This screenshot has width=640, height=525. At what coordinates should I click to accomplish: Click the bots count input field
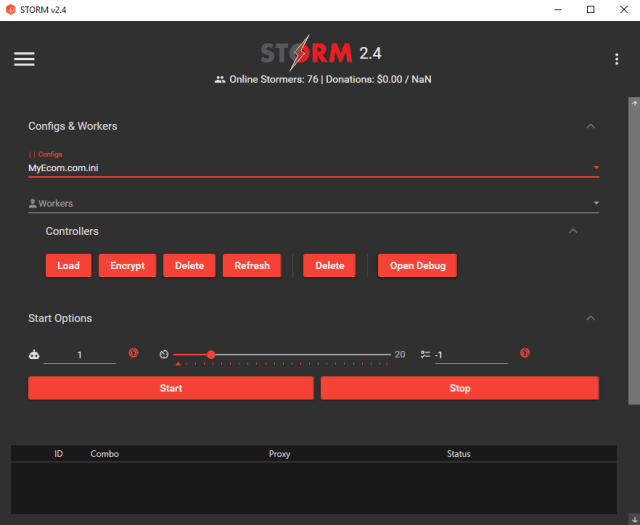[80, 355]
